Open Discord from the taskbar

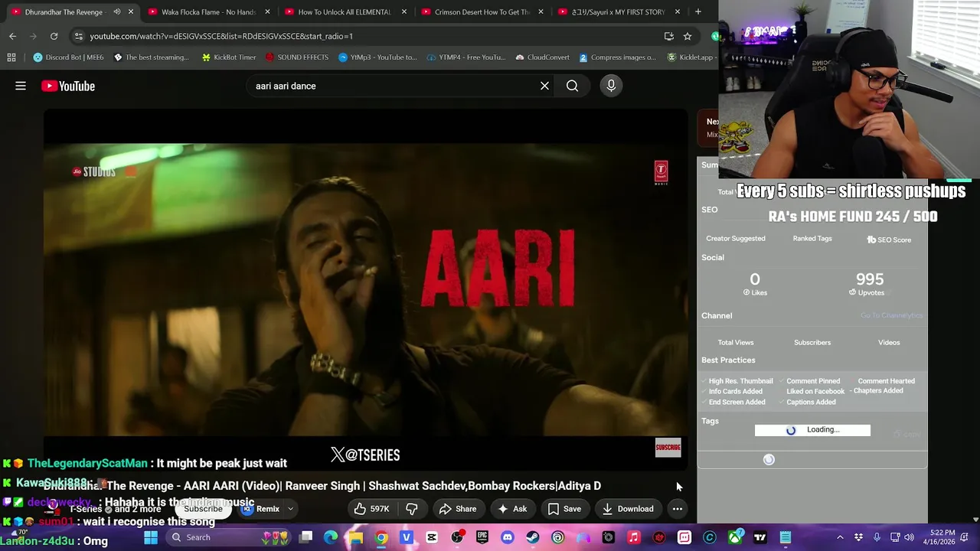507,537
